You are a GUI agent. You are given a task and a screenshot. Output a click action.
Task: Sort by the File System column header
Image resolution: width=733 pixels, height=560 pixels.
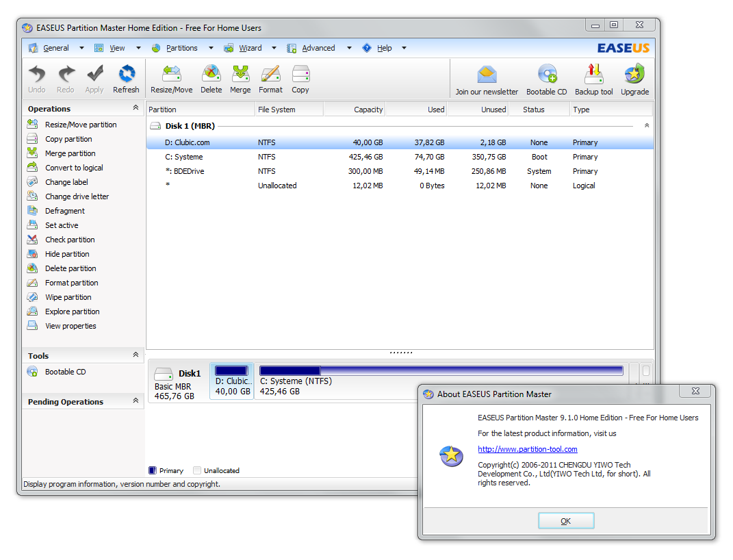290,110
